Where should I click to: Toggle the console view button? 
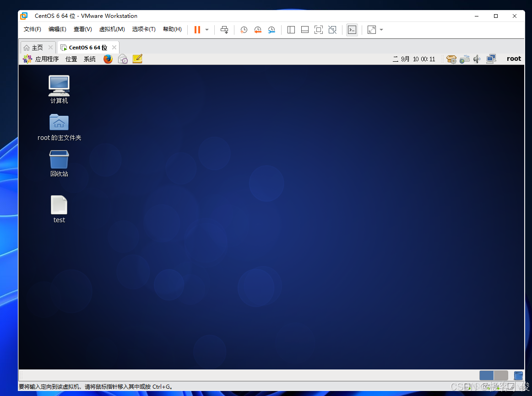pos(352,30)
